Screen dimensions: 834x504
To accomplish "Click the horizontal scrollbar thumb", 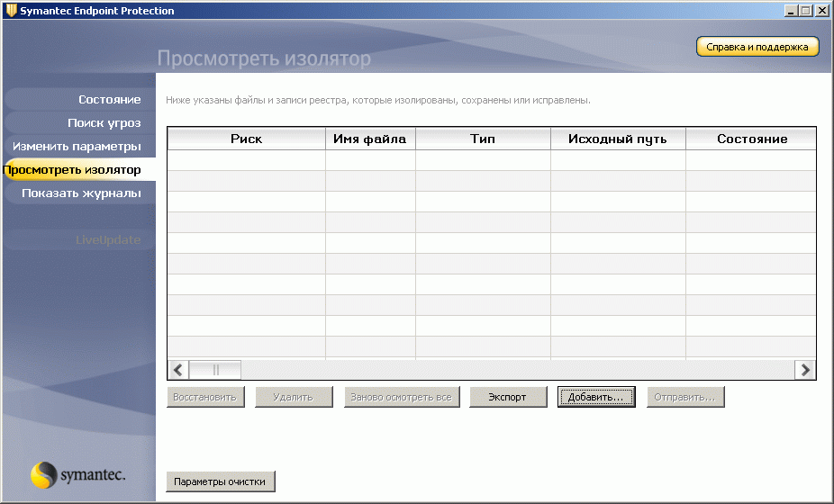I will point(215,370).
